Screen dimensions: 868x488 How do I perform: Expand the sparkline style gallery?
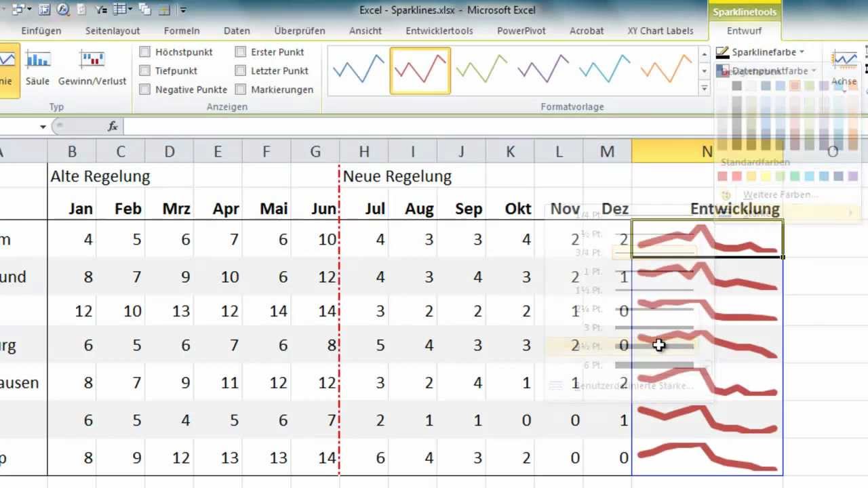coord(704,89)
